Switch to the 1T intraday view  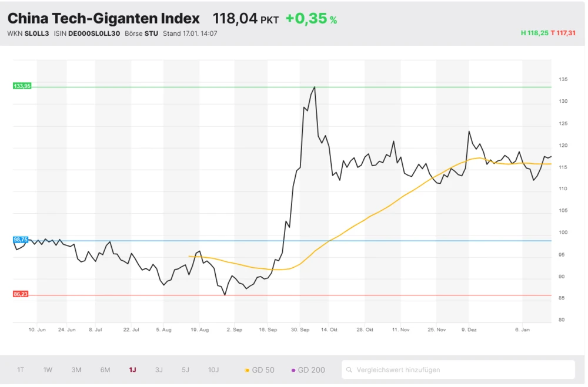(x=20, y=369)
